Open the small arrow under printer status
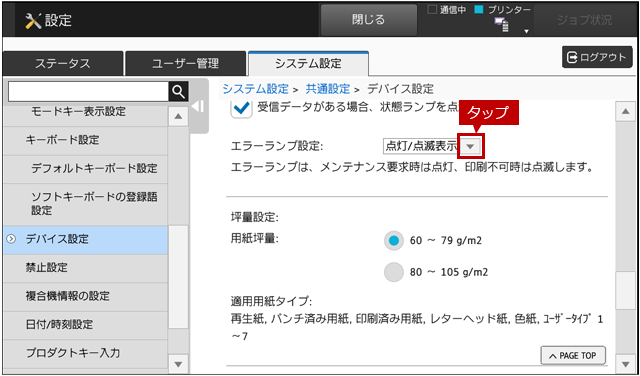 (527, 31)
